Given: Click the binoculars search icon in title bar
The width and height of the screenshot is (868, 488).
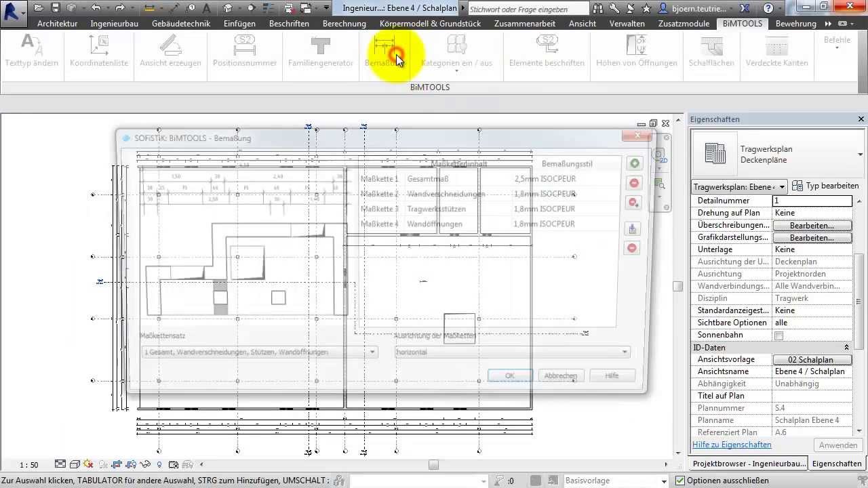Looking at the screenshot, I should [x=598, y=9].
